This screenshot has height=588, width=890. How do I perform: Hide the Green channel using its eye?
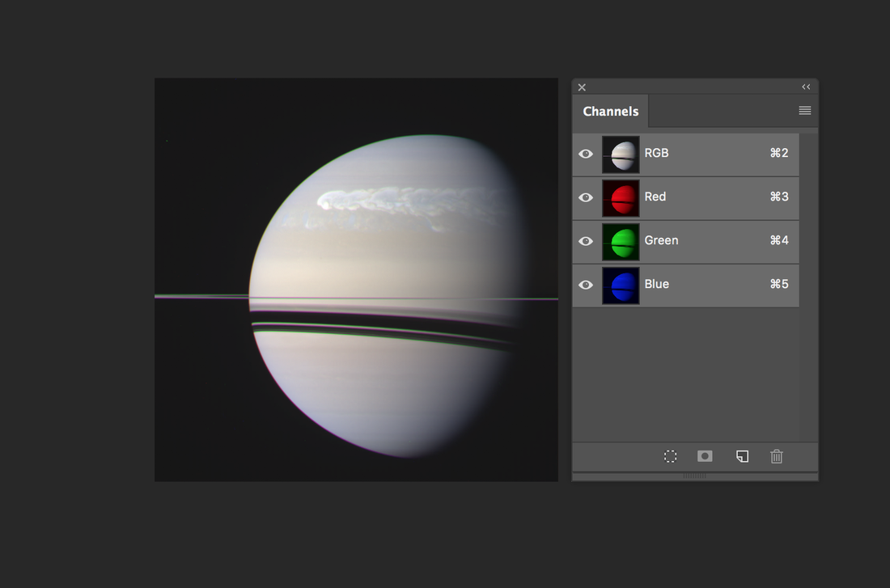point(586,241)
